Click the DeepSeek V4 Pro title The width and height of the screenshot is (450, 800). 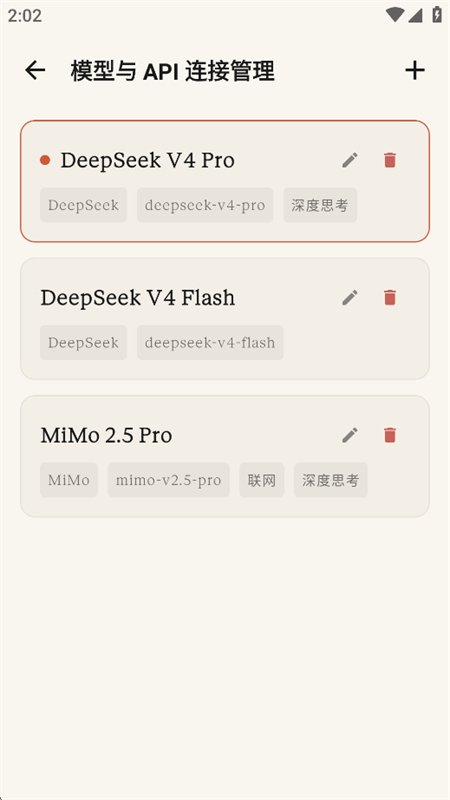point(147,160)
